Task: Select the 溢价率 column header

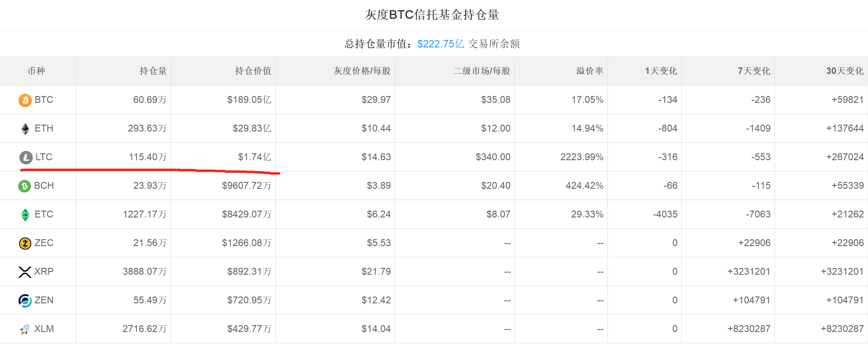Action: [x=590, y=71]
